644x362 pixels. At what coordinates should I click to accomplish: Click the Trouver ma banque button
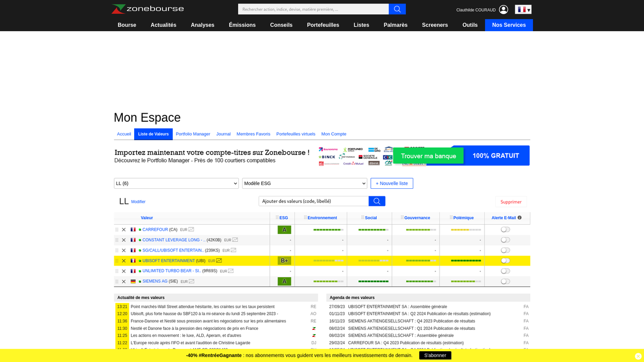tap(428, 156)
